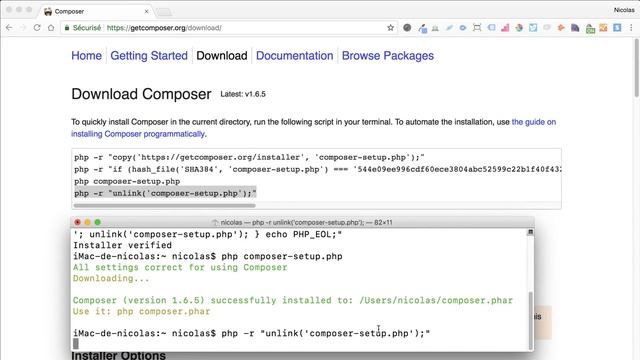
Task: Open the Chrome three-dot menu
Action: 631,28
